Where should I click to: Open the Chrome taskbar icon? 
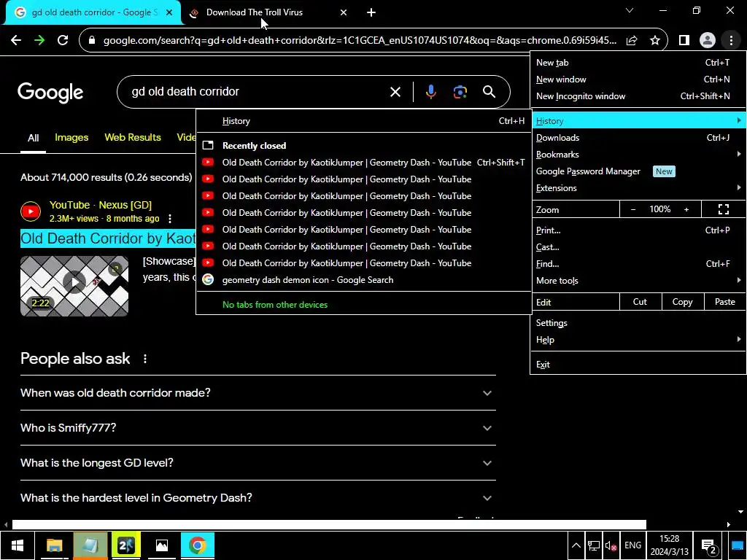197,545
